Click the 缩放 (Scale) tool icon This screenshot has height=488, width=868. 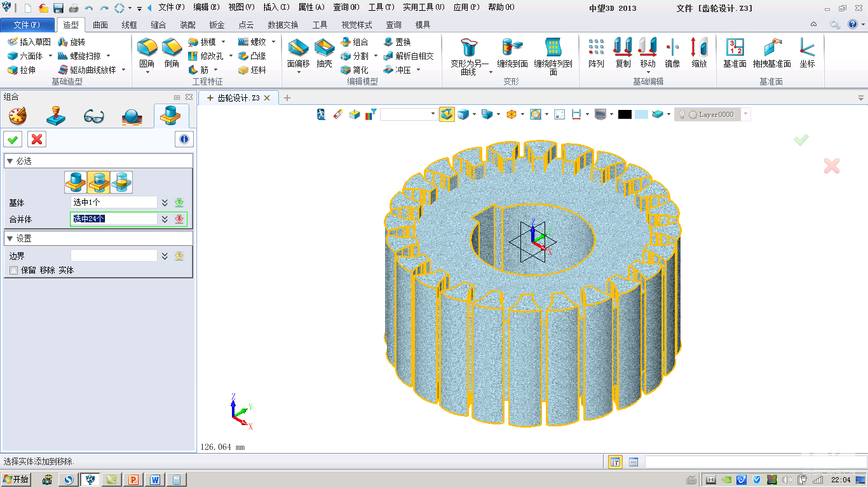pyautogui.click(x=699, y=48)
